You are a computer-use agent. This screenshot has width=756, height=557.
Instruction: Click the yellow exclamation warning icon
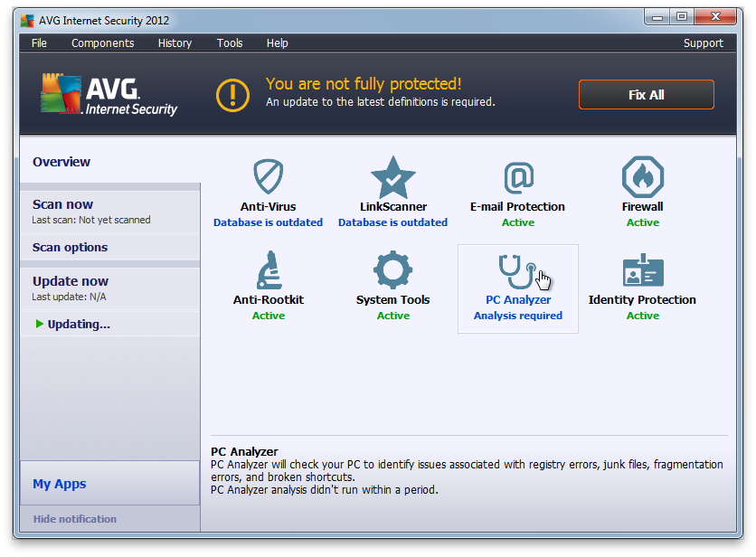pyautogui.click(x=233, y=95)
